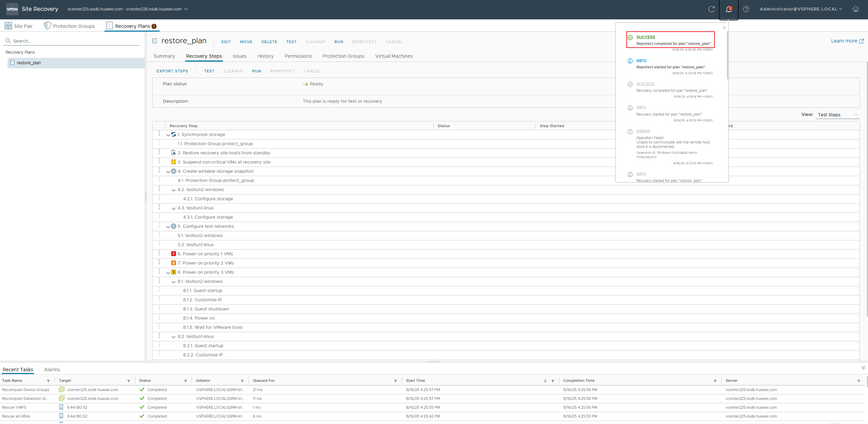Image resolution: width=868 pixels, height=424 pixels.
Task: Click the priority 2 VMs orange icon
Action: pyautogui.click(x=174, y=263)
